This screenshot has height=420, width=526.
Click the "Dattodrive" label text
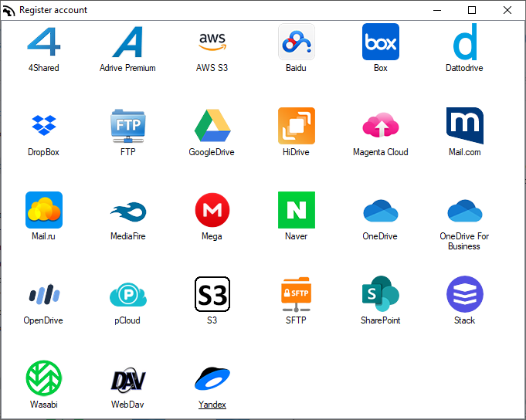click(x=464, y=68)
